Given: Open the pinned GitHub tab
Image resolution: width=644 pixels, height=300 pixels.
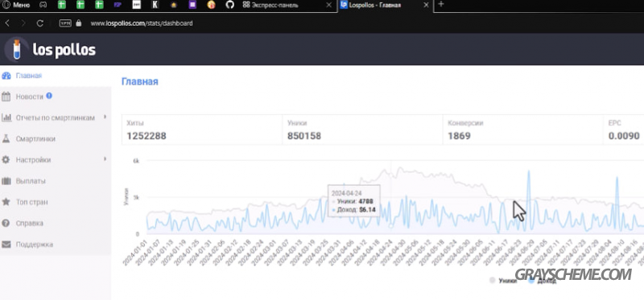Looking at the screenshot, I should click(x=230, y=5).
